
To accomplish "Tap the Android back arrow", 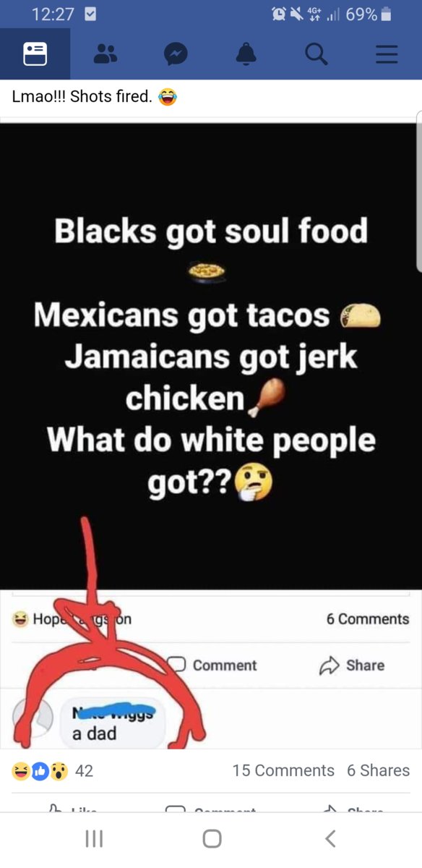I will tap(330, 838).
